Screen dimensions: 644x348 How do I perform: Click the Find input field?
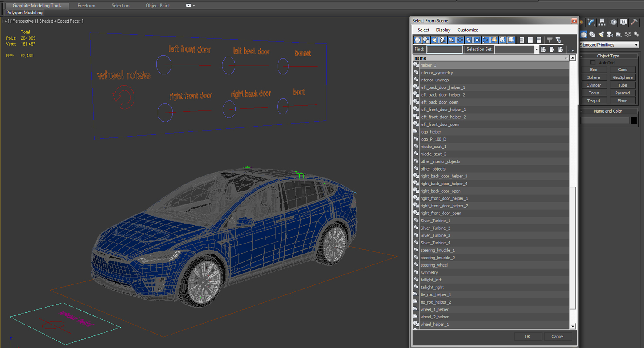pyautogui.click(x=444, y=50)
